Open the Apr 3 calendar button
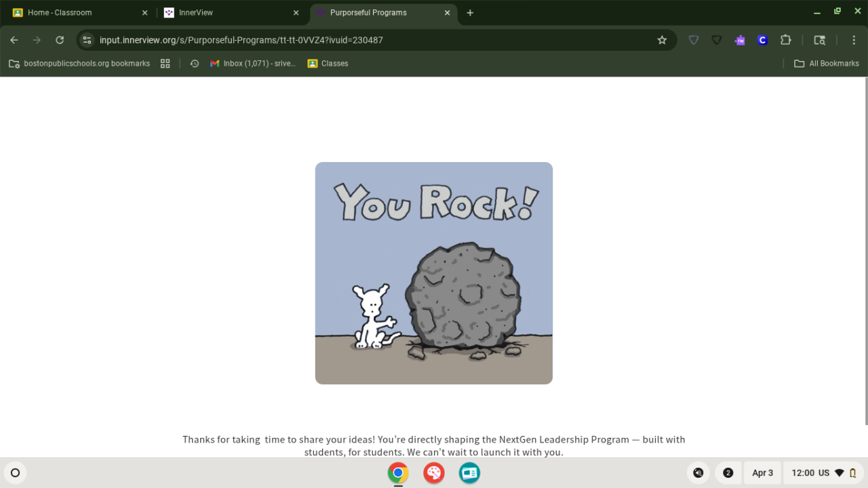 coord(762,473)
